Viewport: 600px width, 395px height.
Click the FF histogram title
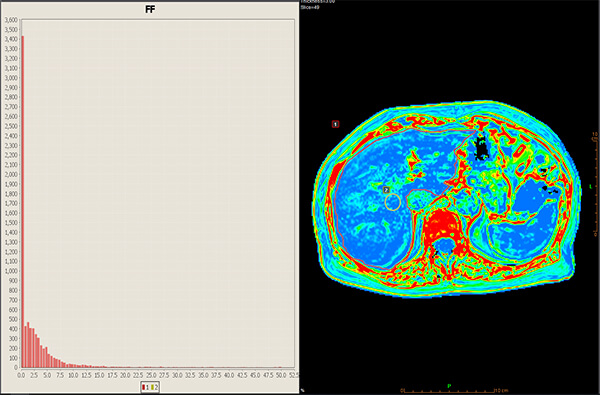150,10
